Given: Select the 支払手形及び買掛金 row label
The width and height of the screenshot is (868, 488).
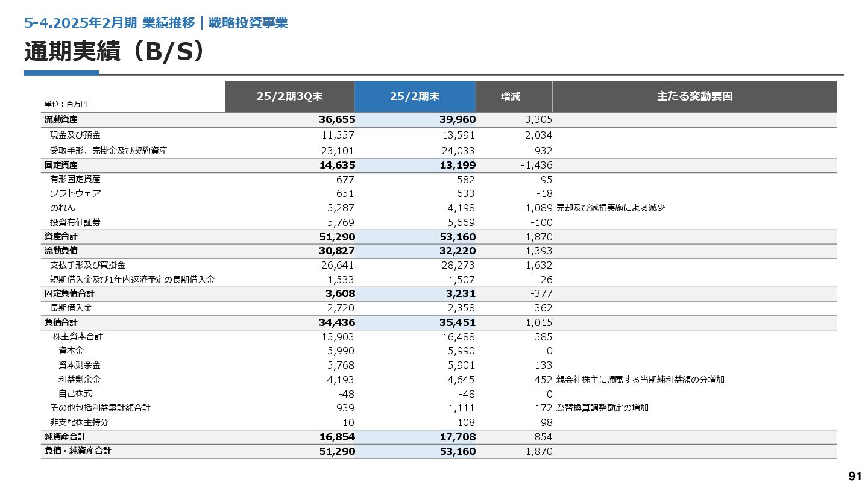Looking at the screenshot, I should pyautogui.click(x=88, y=265).
